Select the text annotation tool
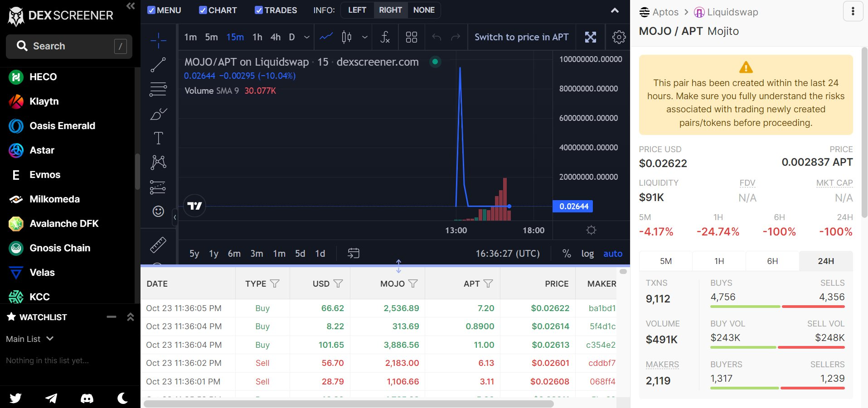Screen dimensions: 868x408 pyautogui.click(x=158, y=138)
